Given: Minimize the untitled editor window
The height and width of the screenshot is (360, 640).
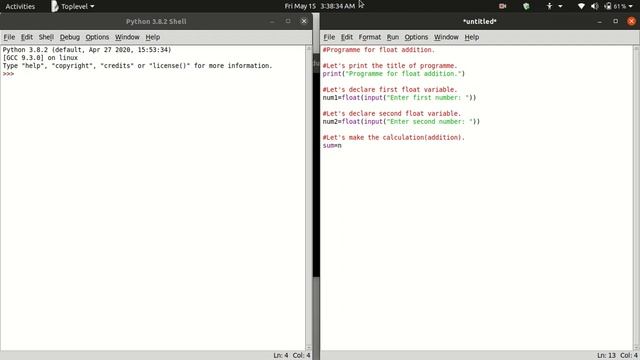Looking at the screenshot, I should (600, 22).
